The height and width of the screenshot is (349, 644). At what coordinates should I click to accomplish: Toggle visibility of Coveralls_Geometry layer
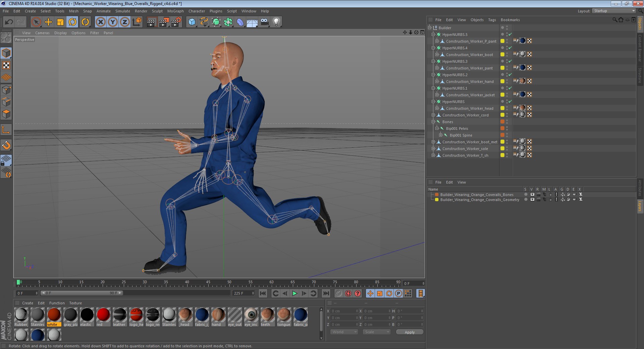[x=532, y=200]
